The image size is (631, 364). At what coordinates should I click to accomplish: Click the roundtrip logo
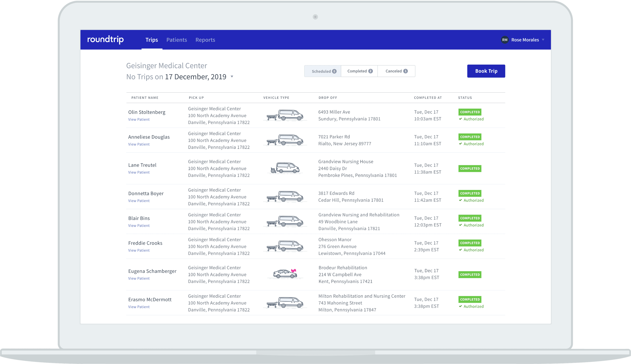click(105, 40)
